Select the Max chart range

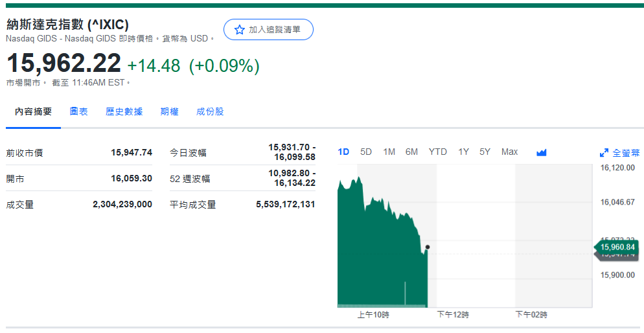pos(509,152)
